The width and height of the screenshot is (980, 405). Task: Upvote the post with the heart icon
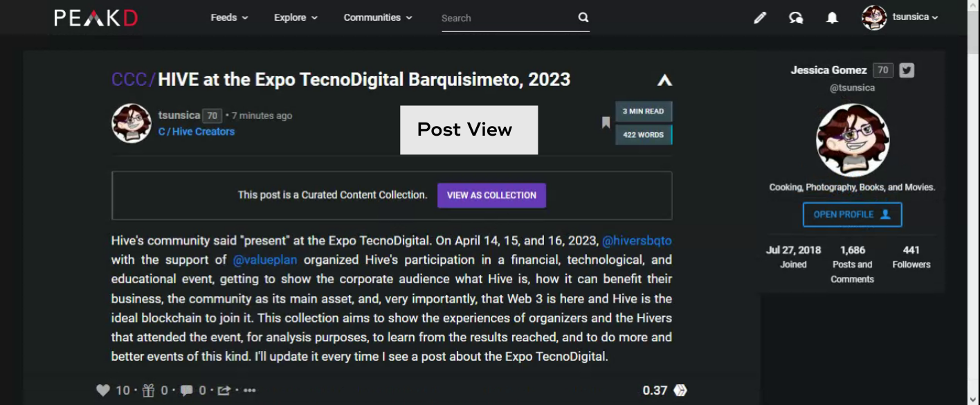pyautogui.click(x=103, y=390)
